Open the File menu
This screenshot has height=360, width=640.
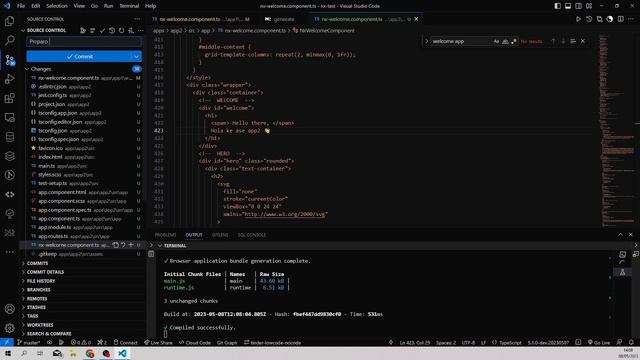[x=21, y=6]
